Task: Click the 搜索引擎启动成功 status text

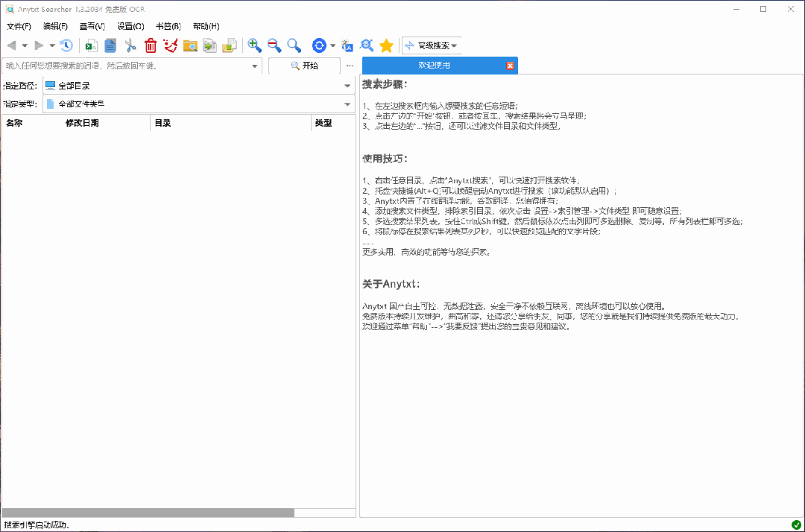Action: tap(37, 525)
